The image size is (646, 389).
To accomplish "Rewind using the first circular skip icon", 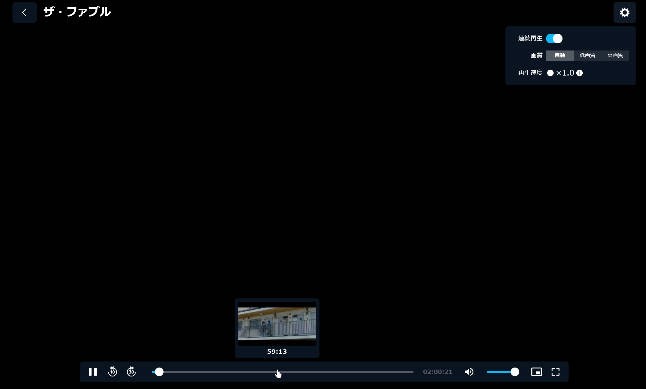I will click(x=112, y=372).
